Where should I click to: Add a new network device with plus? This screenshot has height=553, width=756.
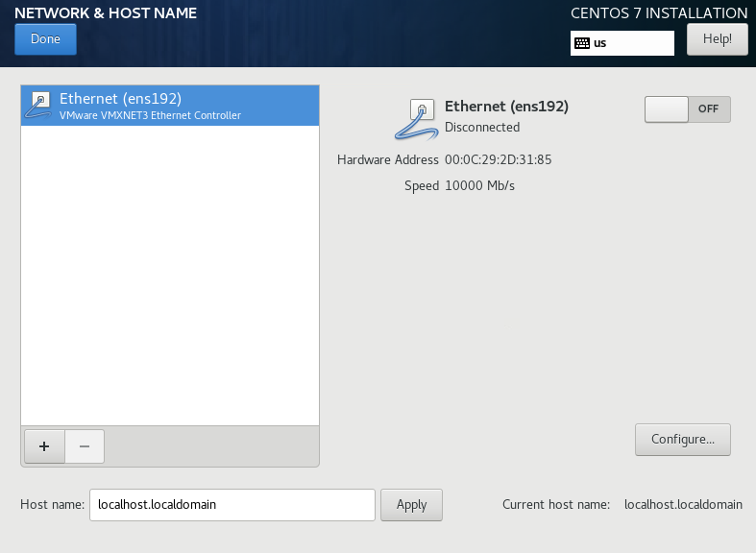pos(44,446)
